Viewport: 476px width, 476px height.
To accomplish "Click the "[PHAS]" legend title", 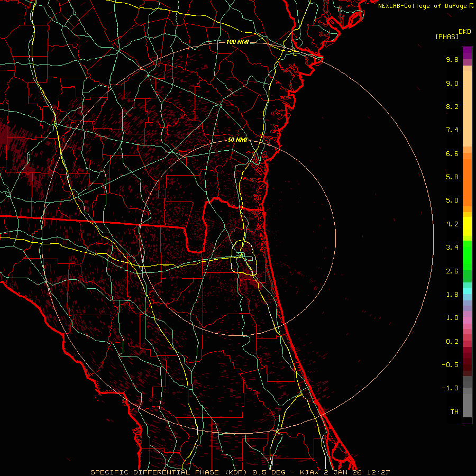I will click(x=447, y=36).
